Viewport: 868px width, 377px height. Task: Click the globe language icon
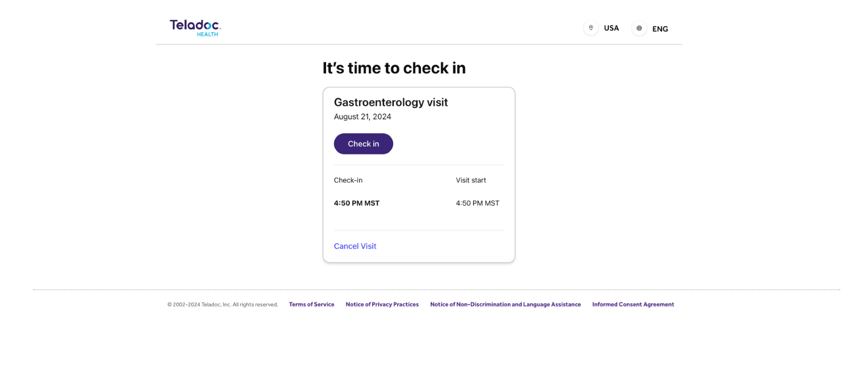tap(639, 28)
